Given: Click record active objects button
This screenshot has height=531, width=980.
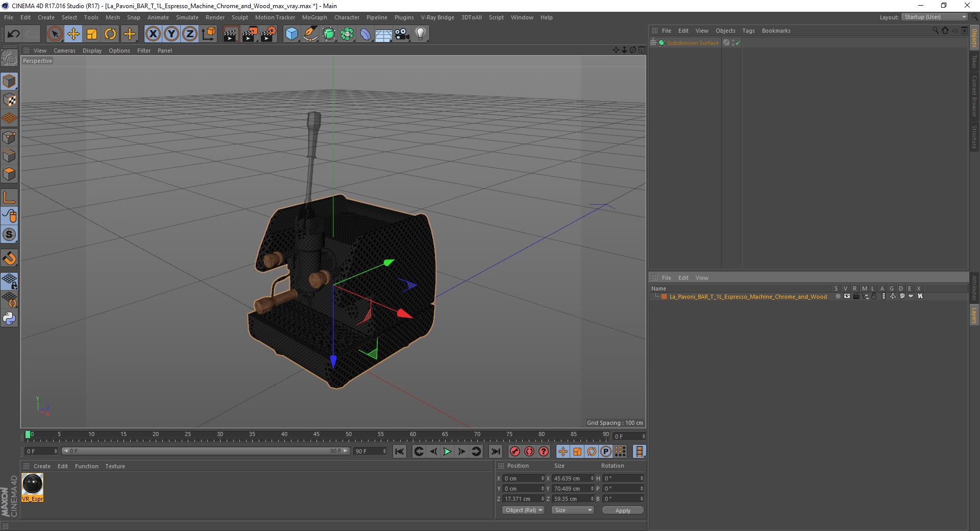Looking at the screenshot, I should click(515, 451).
